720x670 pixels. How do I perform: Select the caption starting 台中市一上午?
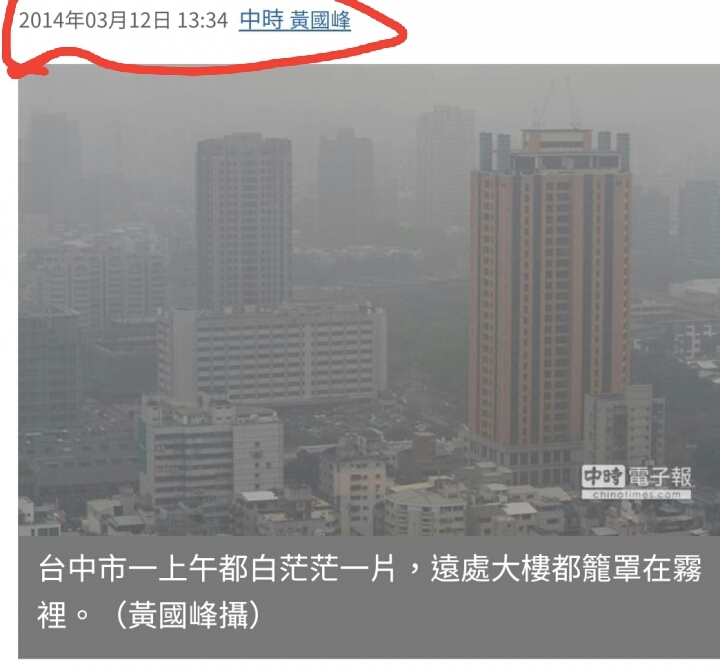pyautogui.click(x=370, y=592)
